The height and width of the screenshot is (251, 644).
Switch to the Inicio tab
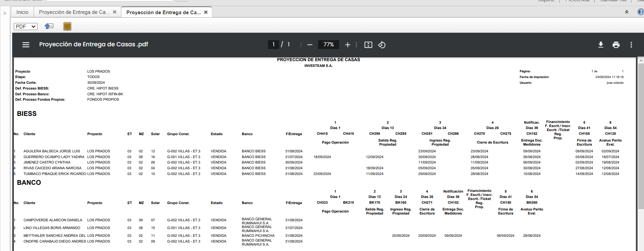tap(22, 12)
